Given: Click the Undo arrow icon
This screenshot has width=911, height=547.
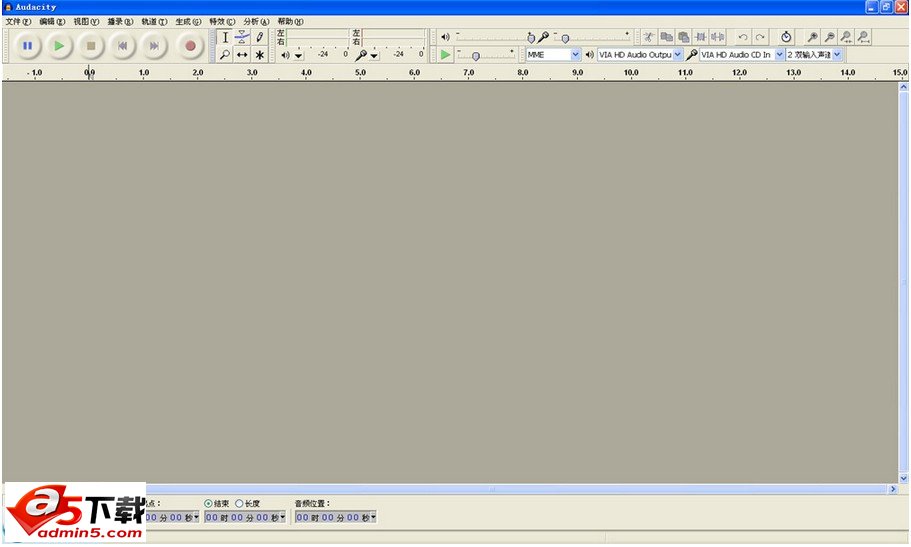Looking at the screenshot, I should [x=743, y=37].
